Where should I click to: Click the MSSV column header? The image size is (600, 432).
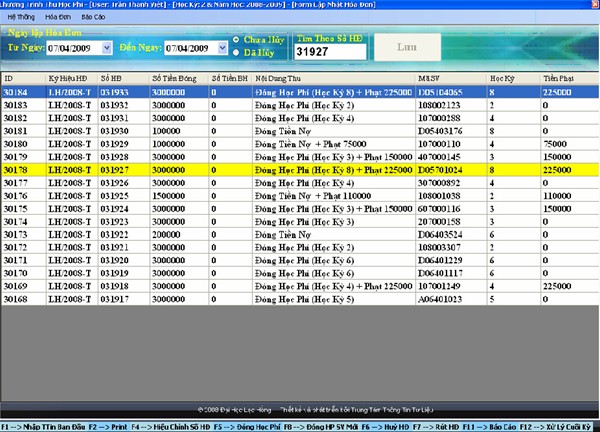coord(430,77)
